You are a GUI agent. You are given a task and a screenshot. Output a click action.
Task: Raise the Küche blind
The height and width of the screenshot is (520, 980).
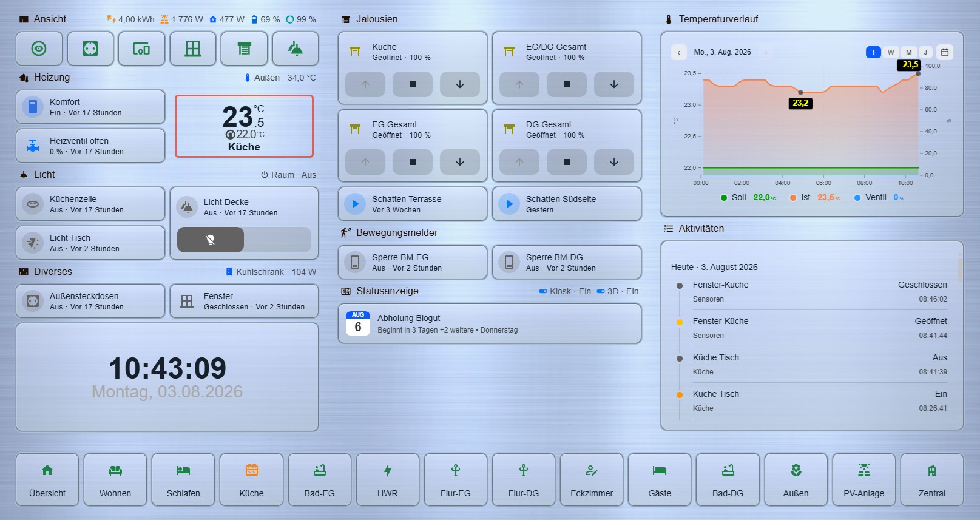point(365,84)
